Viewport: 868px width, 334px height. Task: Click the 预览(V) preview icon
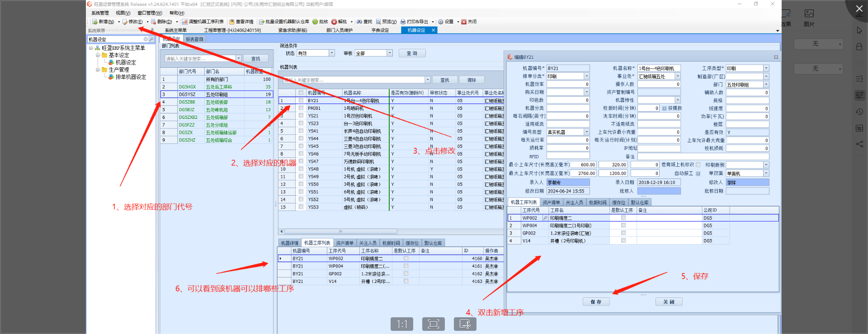tap(378, 22)
